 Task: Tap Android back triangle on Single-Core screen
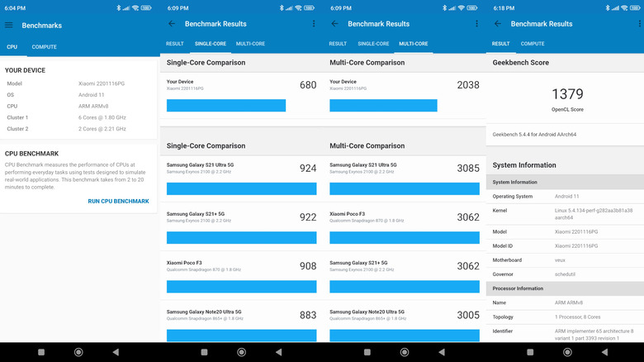pos(279,352)
